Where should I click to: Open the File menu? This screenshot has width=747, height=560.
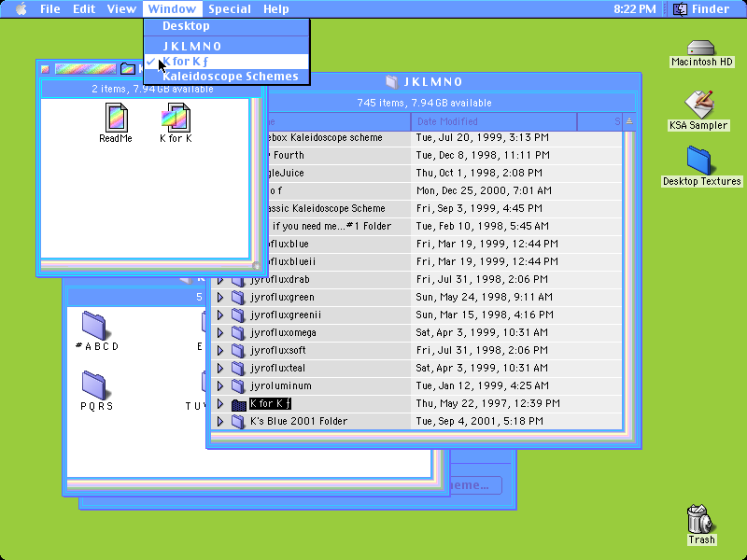50,8
